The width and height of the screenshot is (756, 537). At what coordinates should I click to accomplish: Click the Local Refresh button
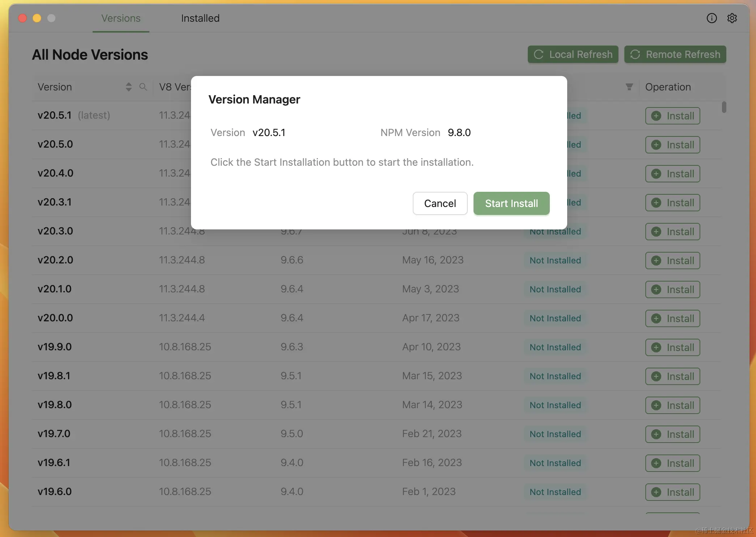click(573, 54)
